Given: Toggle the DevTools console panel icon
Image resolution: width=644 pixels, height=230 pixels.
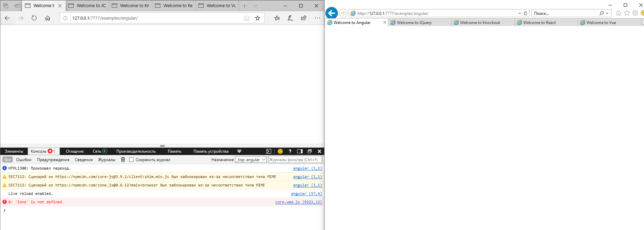Looking at the screenshot, I should (x=269, y=151).
